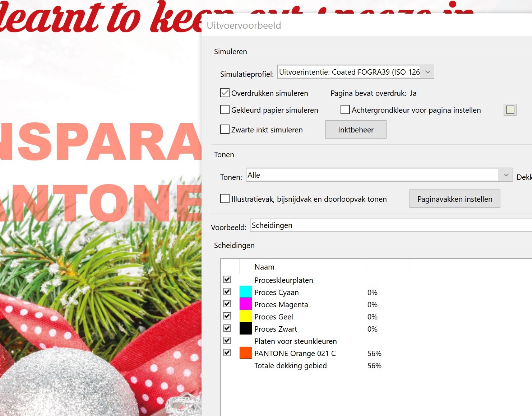Screen dimensions: 532x416
Task: Select PANTONE Orange 021 C row label
Action: pyautogui.click(x=295, y=354)
